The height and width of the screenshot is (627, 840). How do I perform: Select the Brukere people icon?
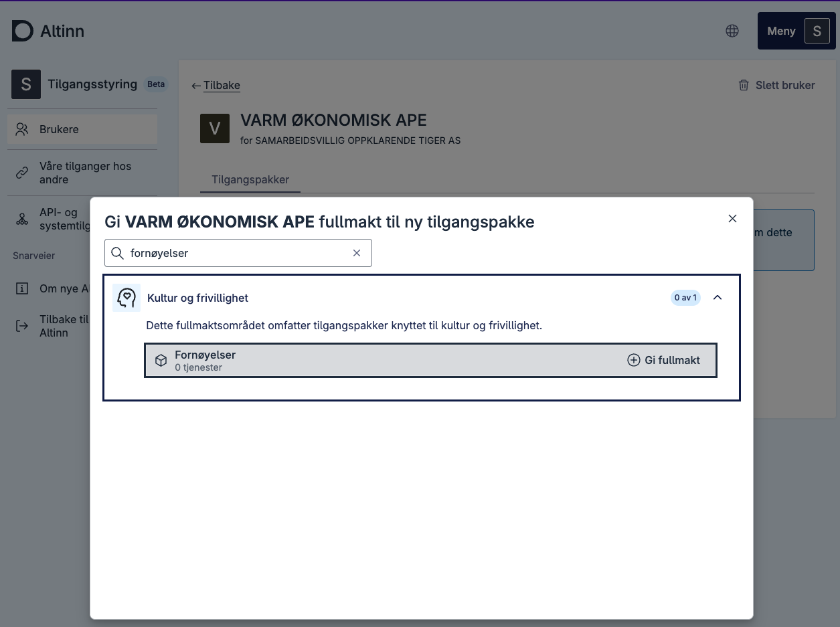(22, 128)
